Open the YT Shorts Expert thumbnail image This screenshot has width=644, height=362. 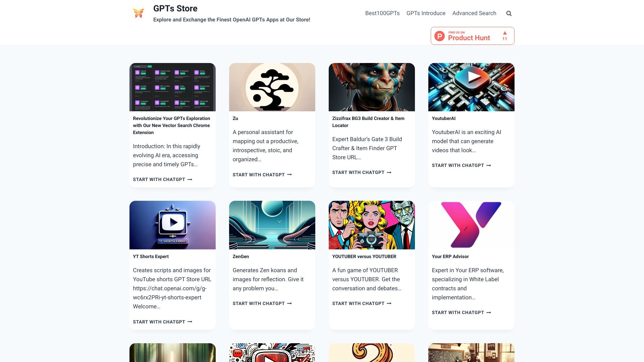[172, 225]
